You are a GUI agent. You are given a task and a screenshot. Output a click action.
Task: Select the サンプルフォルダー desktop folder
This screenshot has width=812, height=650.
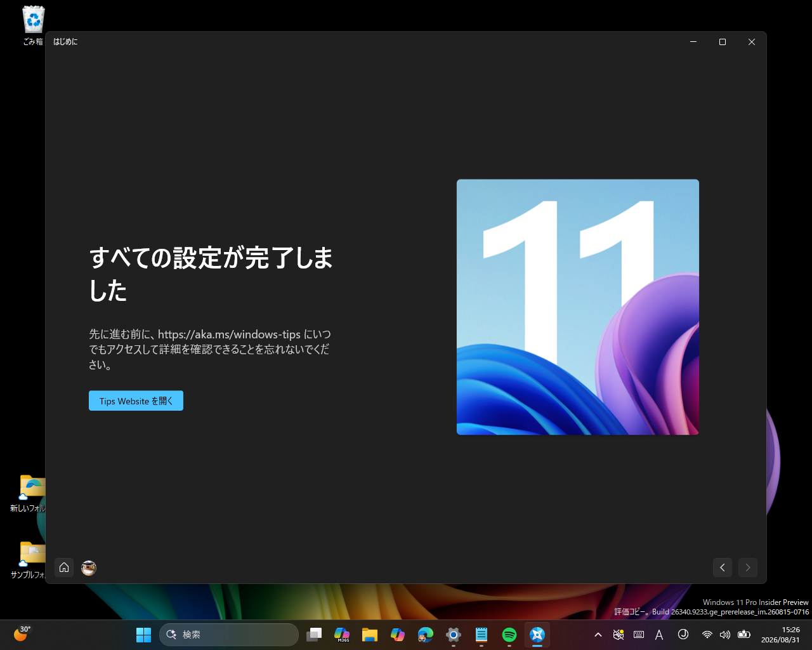[29, 560]
